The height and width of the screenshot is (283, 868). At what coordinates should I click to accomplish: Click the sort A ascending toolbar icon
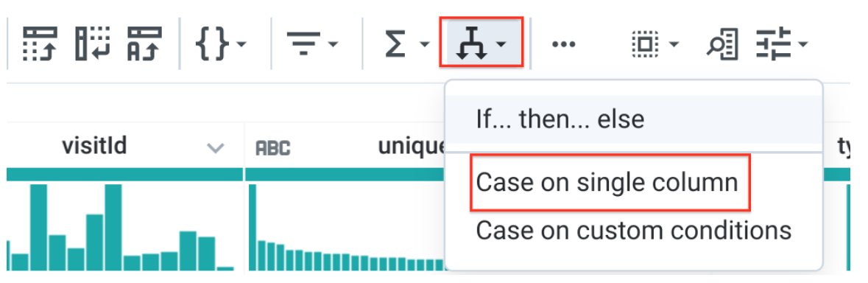click(144, 43)
